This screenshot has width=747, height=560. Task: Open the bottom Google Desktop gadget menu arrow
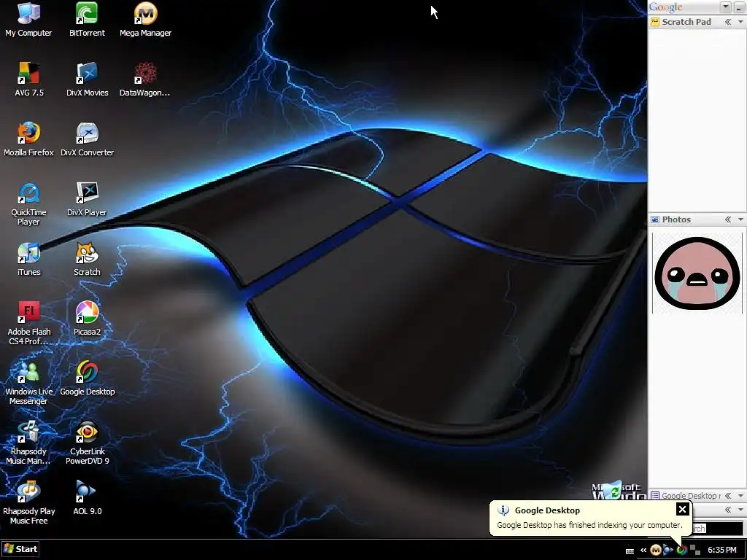pyautogui.click(x=740, y=496)
